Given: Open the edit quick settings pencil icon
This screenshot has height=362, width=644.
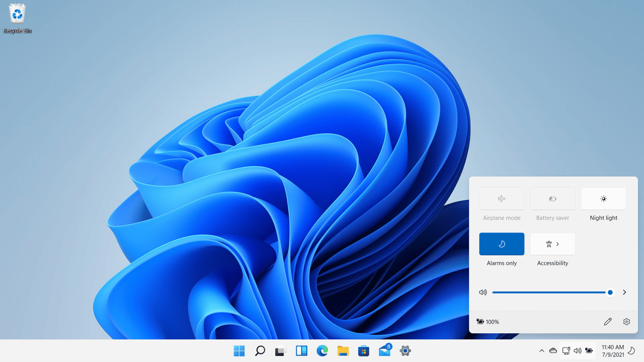Looking at the screenshot, I should [607, 321].
